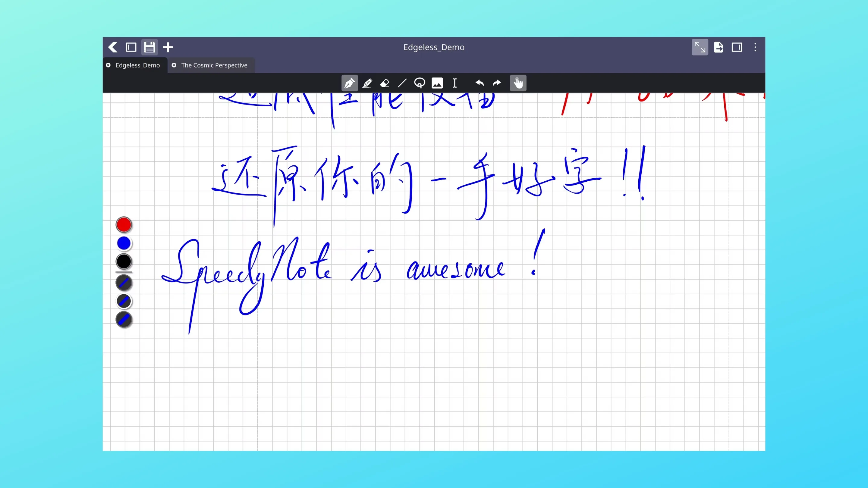Screen dimensions: 868x488
Task: Redo the last undone stroke
Action: 497,83
